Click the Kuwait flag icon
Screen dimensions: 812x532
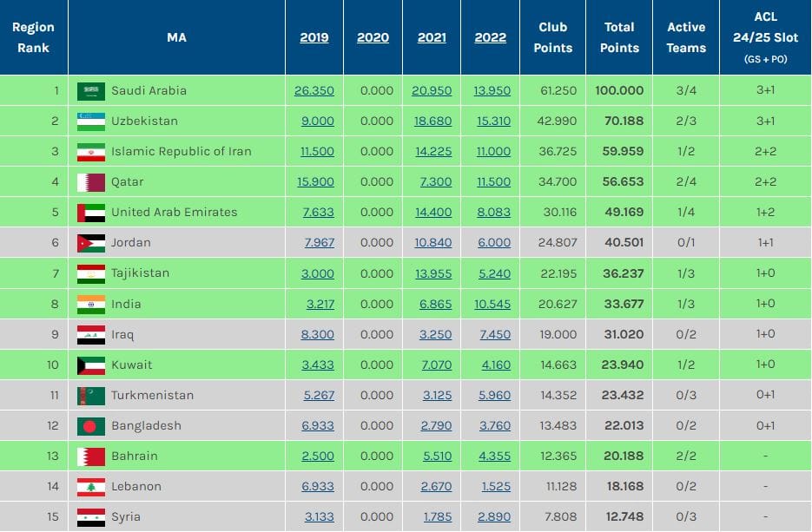pos(90,365)
